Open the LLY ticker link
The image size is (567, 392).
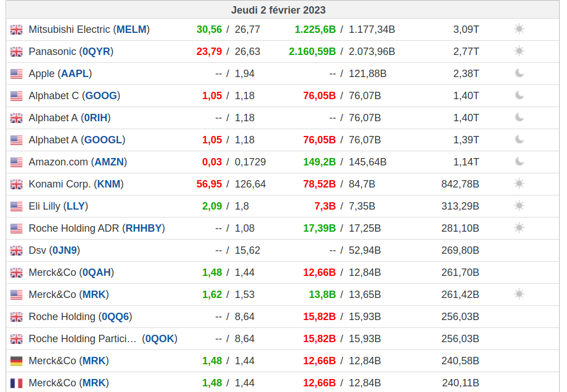75,206
